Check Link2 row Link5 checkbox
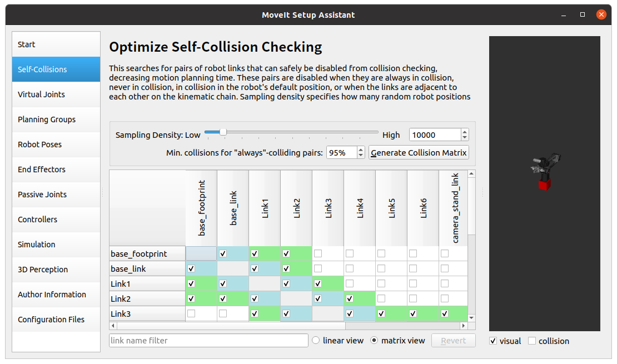 (x=381, y=298)
